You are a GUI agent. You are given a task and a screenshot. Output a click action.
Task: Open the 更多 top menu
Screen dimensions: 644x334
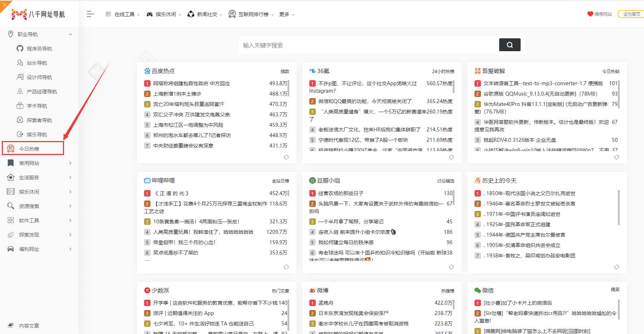pyautogui.click(x=286, y=14)
